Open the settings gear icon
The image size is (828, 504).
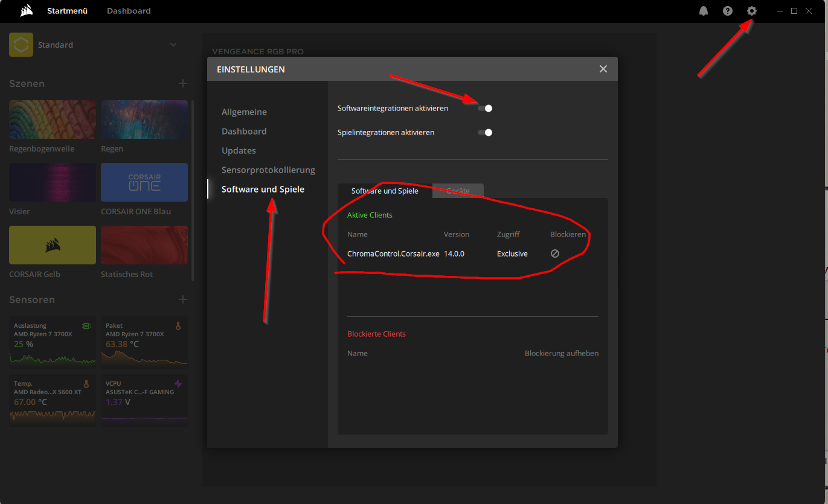[x=752, y=11]
